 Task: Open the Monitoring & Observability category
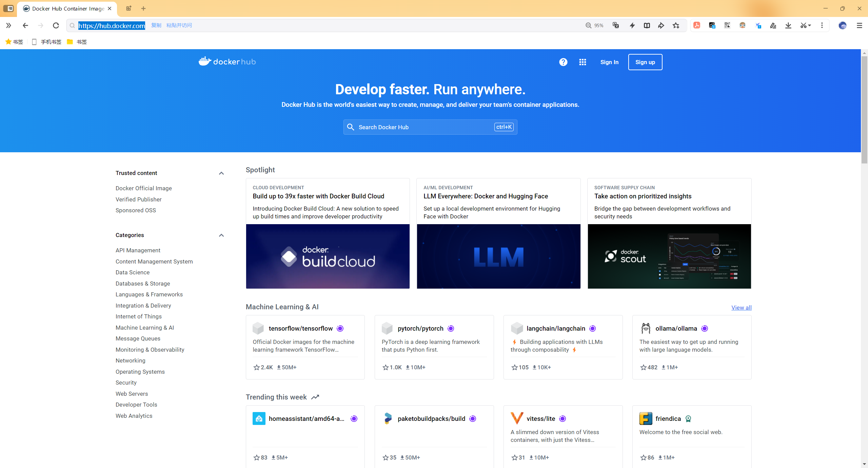coord(150,350)
